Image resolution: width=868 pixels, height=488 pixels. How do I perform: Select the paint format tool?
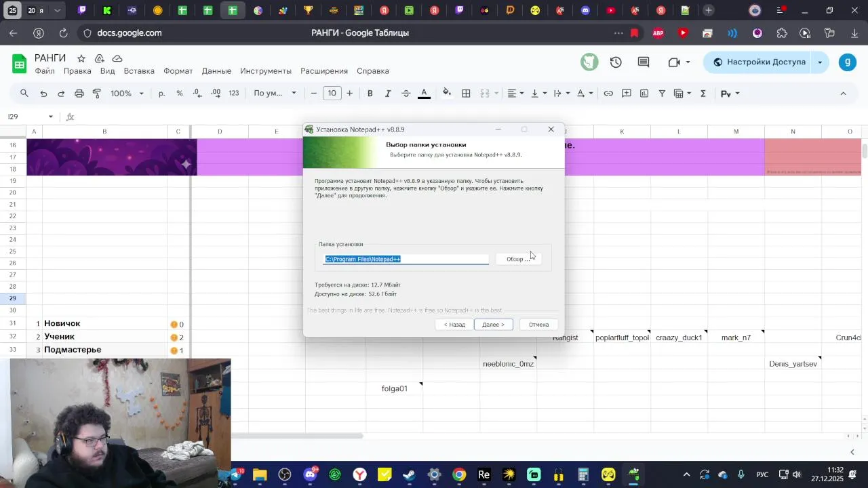click(x=97, y=94)
